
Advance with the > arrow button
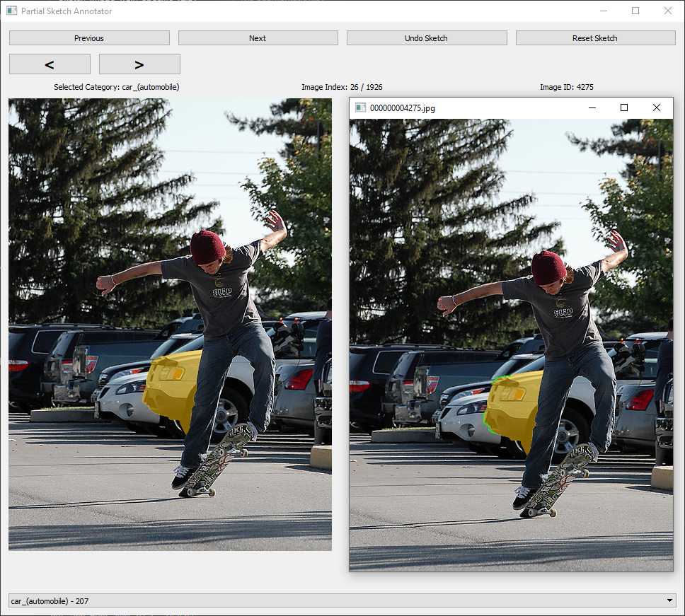click(139, 64)
